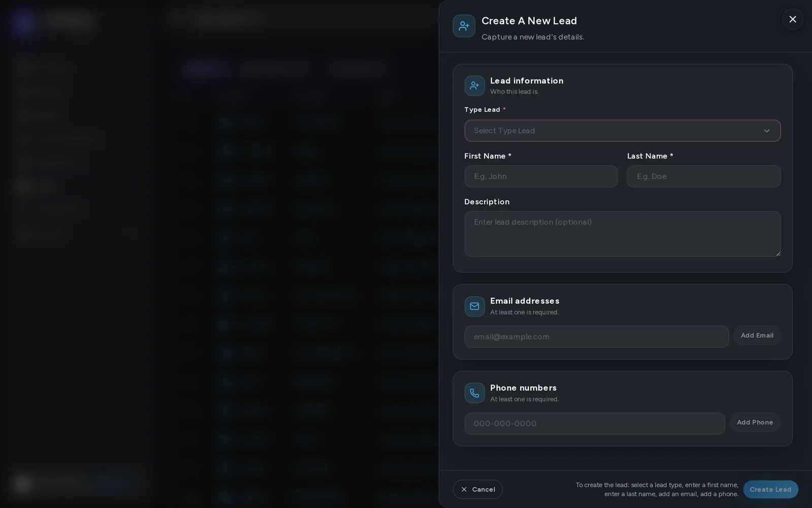Cancel the new lead creation
Viewport: 812px width, 508px height.
[478, 489]
